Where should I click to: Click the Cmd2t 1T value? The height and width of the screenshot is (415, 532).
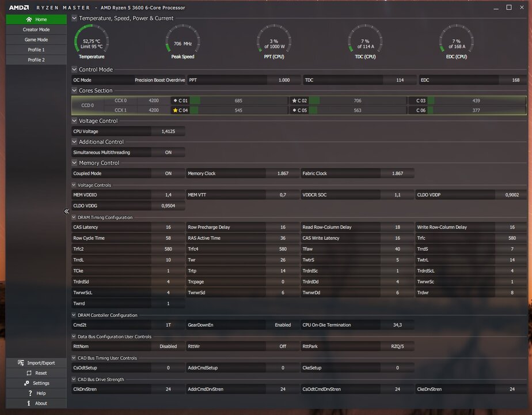(168, 325)
